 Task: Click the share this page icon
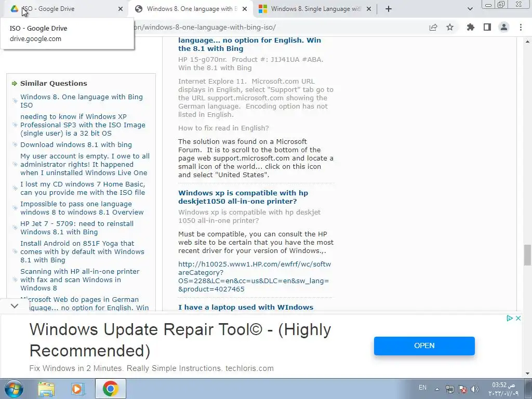click(433, 28)
